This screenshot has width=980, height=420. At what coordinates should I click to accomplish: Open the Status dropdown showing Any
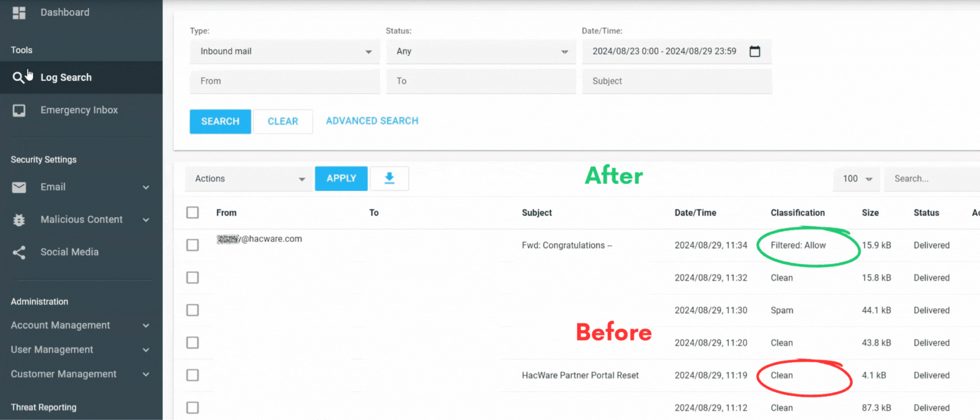(x=481, y=51)
